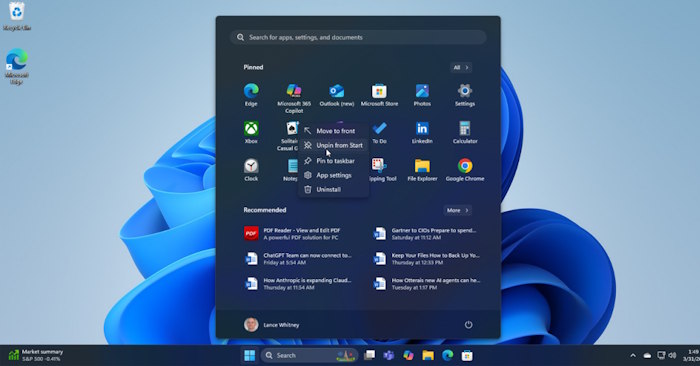700x366 pixels.
Task: Click the power button in Start menu
Action: [x=468, y=324]
